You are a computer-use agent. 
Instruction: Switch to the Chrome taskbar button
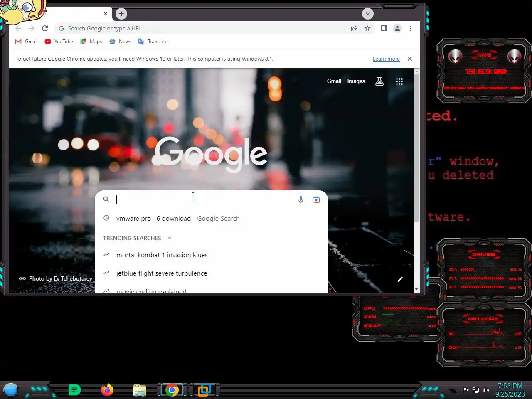172,390
